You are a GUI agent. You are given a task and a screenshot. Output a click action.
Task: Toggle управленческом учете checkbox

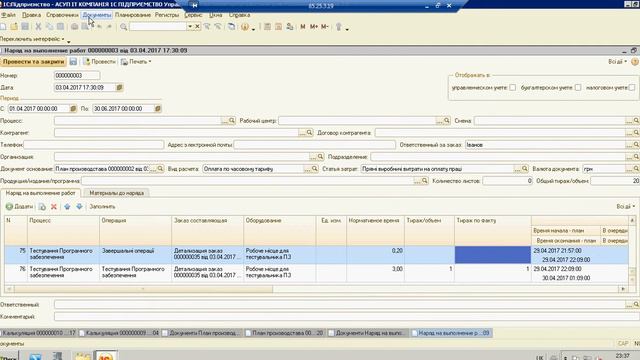(x=513, y=88)
